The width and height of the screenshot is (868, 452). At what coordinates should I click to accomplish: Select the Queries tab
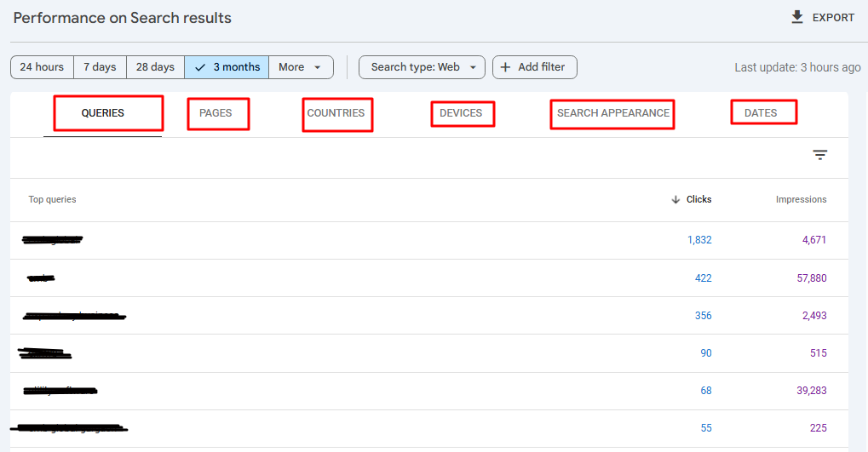103,113
